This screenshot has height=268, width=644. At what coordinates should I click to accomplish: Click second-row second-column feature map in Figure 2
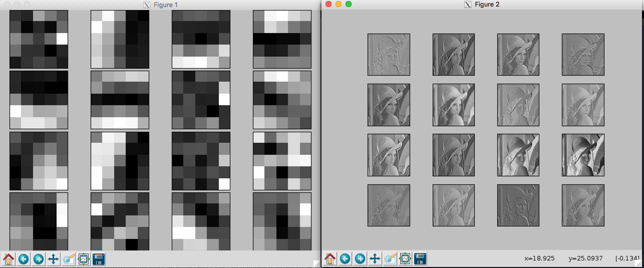454,105
